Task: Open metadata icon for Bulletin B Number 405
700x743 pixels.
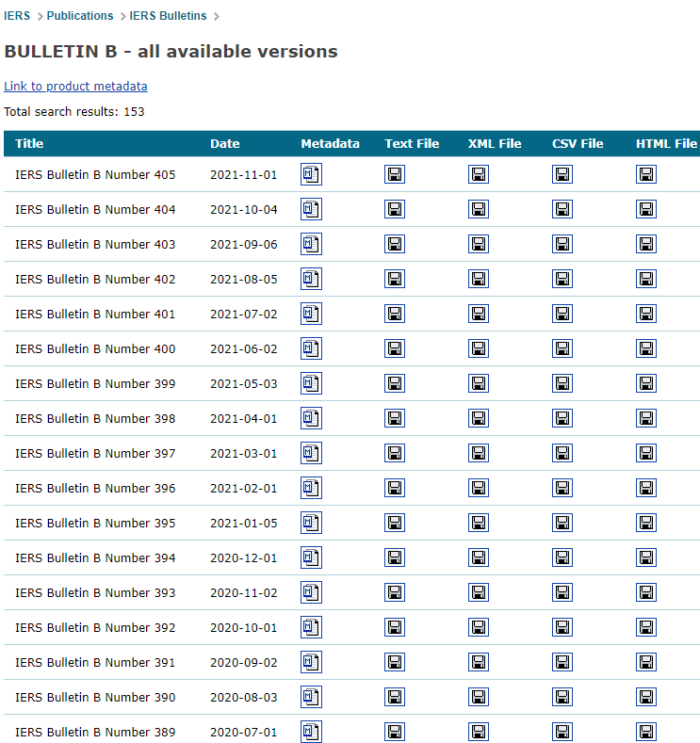Action: pos(311,174)
